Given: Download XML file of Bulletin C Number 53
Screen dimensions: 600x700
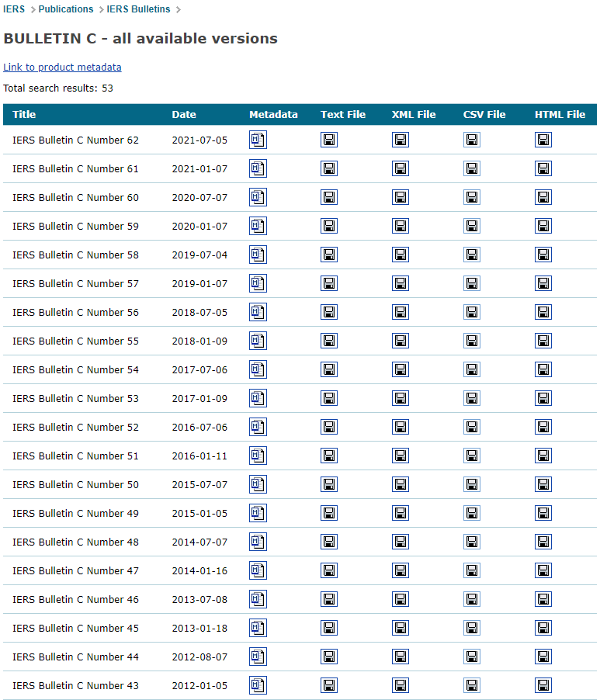Looking at the screenshot, I should pos(401,398).
